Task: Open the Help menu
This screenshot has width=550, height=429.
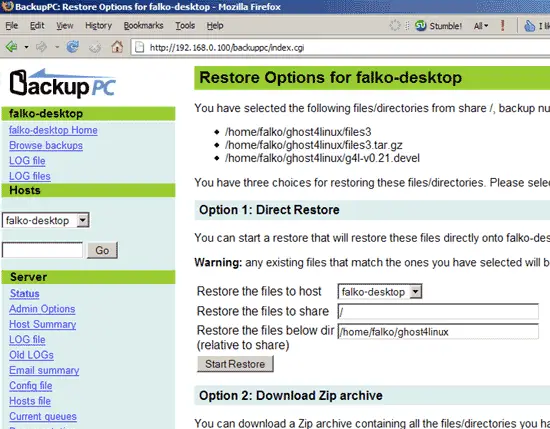Action: [x=215, y=26]
